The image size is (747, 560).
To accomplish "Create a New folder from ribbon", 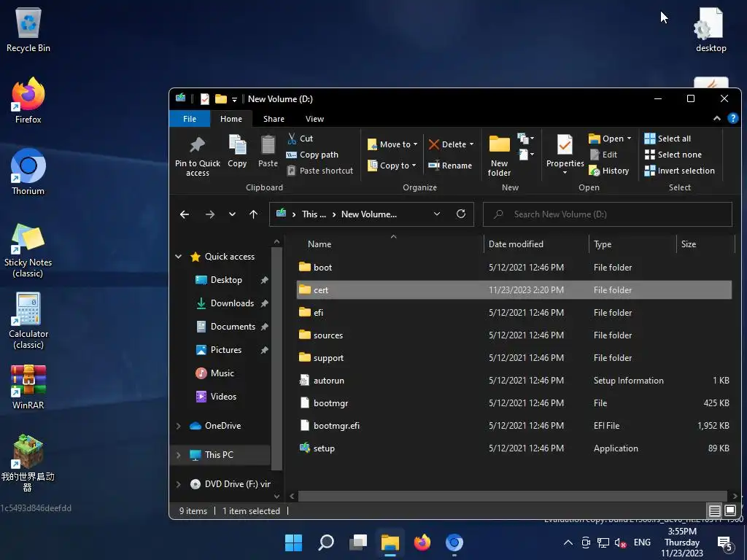I will 499,156.
